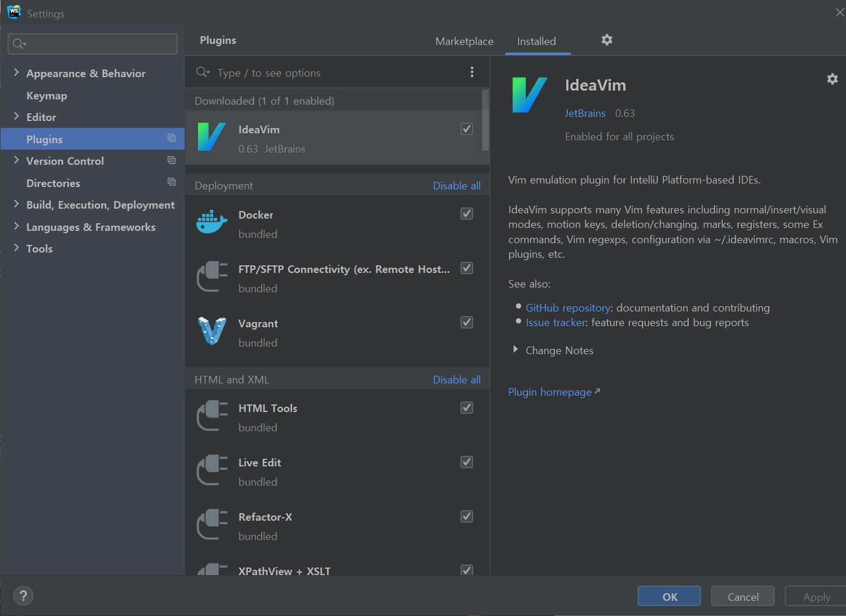
Task: Toggle the Live Edit plugin checkbox
Action: pyautogui.click(x=467, y=462)
